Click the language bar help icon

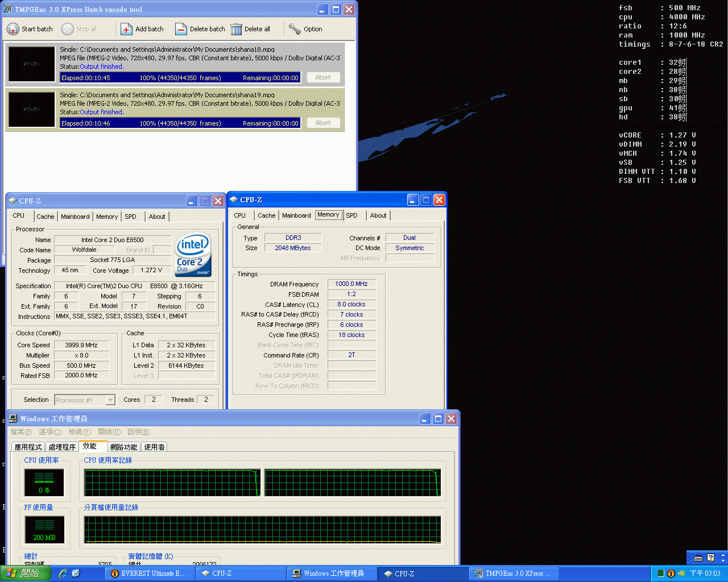(x=710, y=558)
